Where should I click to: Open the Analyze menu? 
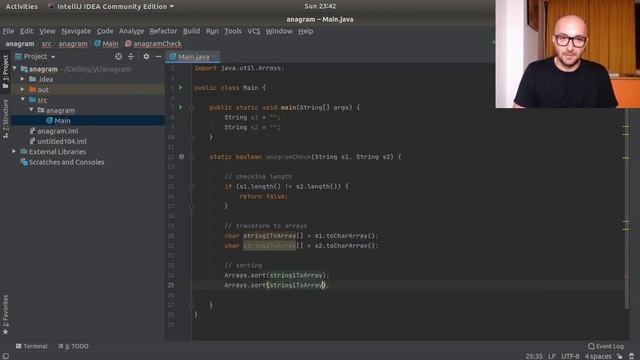(131, 31)
